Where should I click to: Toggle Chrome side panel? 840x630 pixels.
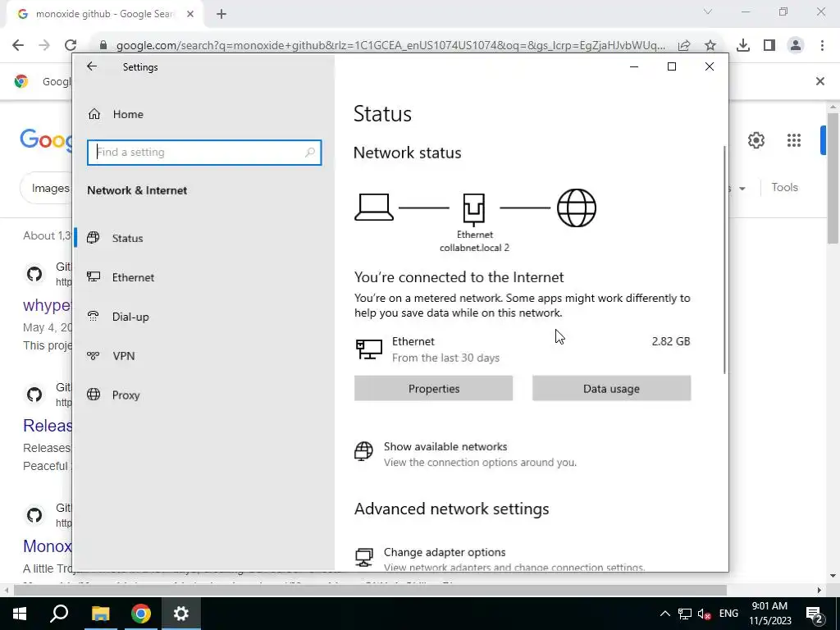click(769, 46)
